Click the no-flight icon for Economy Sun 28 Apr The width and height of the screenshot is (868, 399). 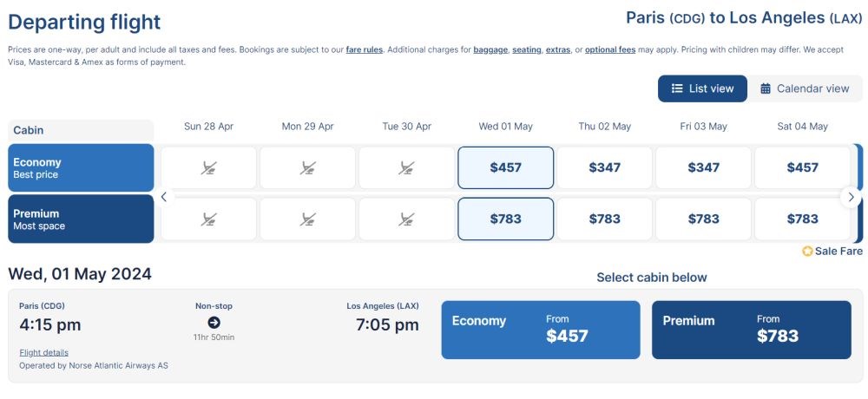click(x=208, y=167)
